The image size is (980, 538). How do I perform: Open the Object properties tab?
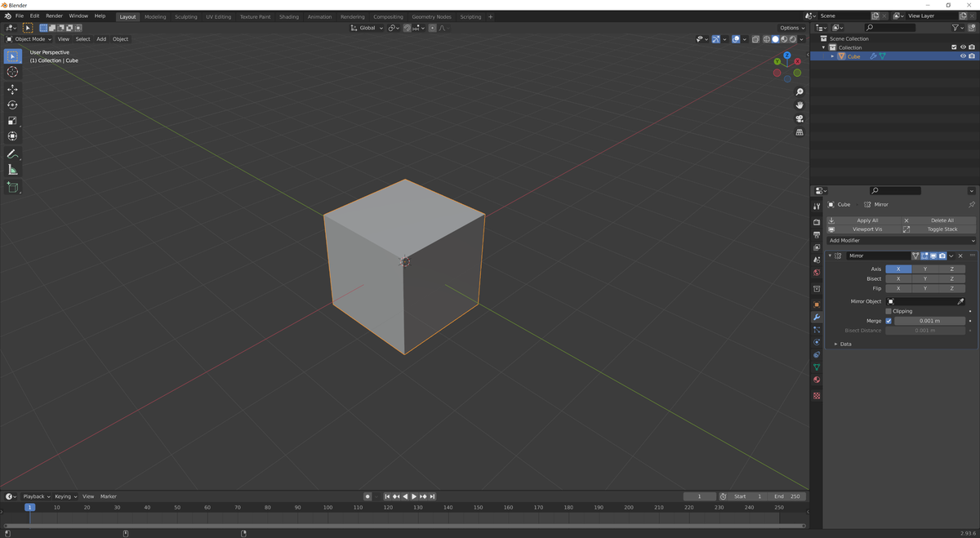[x=817, y=305]
